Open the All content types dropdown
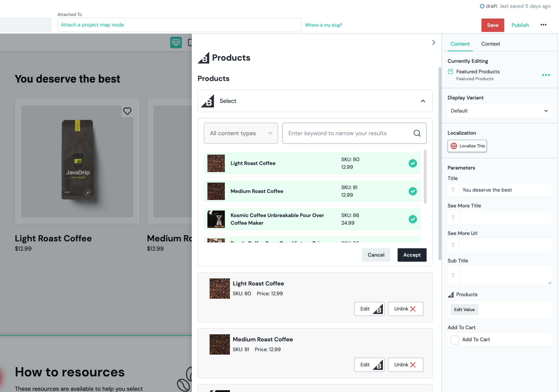This screenshot has height=392, width=558. tap(241, 133)
